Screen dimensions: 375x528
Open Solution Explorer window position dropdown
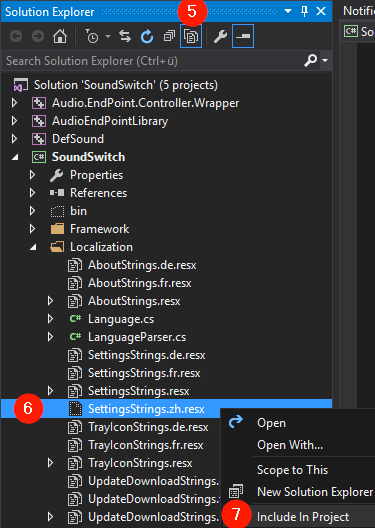[288, 11]
